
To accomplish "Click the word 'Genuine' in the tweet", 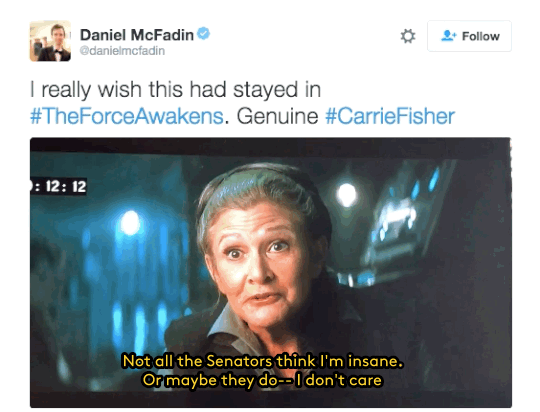I will click(x=277, y=116).
